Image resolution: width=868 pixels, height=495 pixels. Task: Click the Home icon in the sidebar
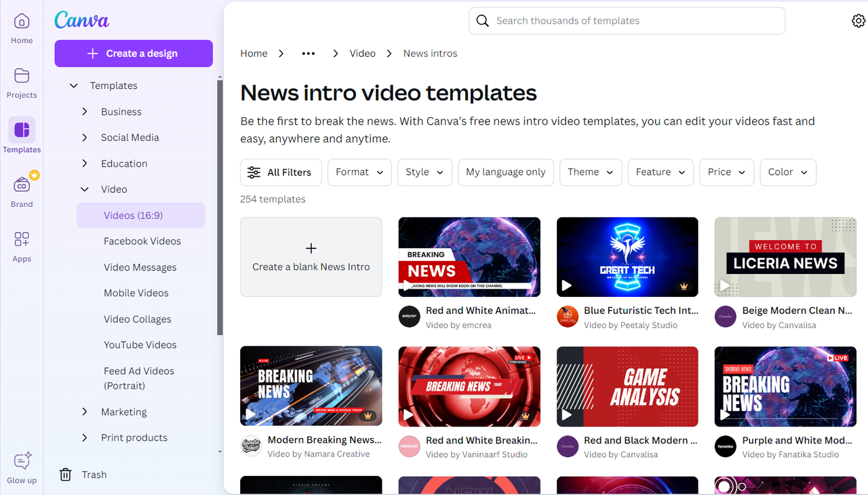tap(21, 22)
